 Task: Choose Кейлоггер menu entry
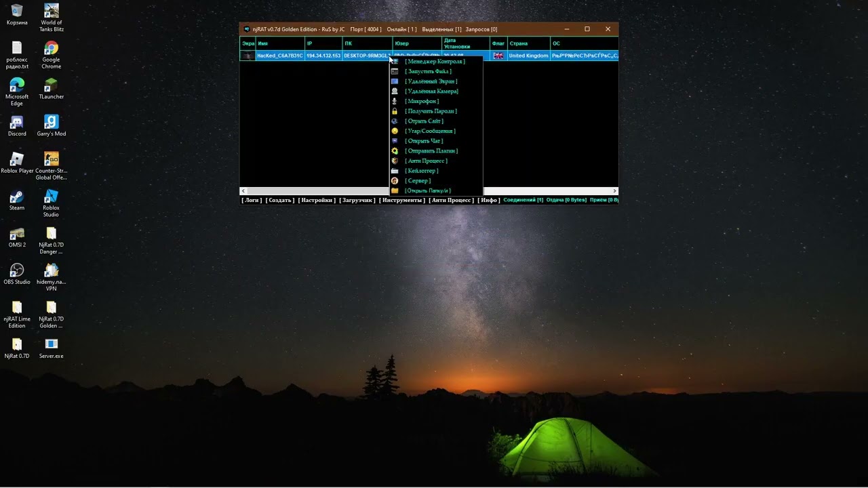coord(421,171)
